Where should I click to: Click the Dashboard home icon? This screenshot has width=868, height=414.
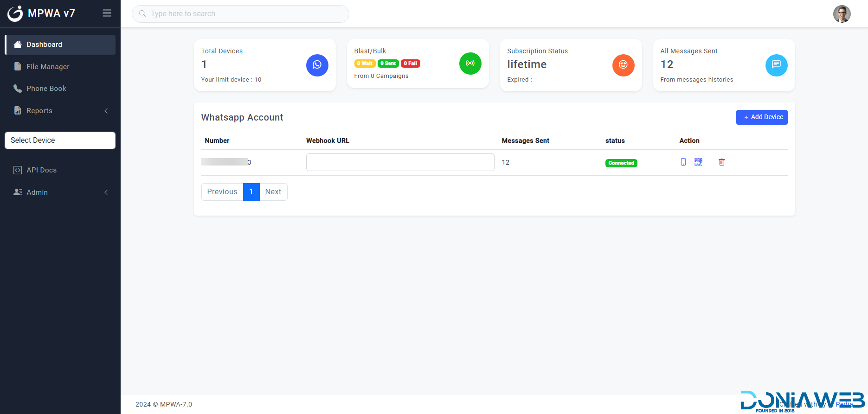click(18, 45)
